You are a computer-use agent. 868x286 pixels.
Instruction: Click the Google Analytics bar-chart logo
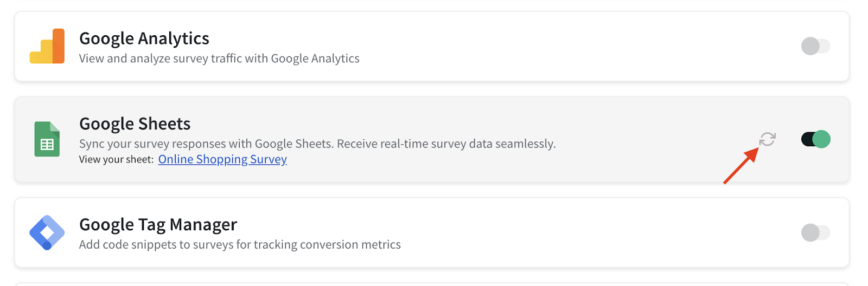[47, 46]
